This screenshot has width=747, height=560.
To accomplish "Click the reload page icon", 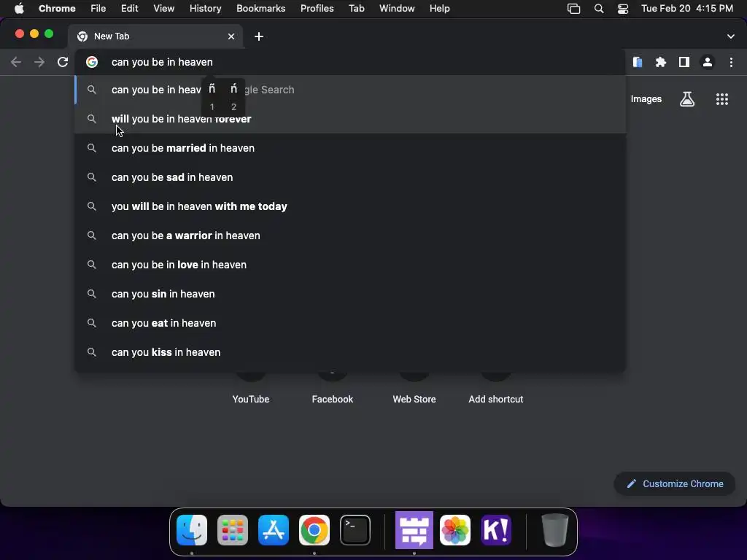I will tap(63, 62).
